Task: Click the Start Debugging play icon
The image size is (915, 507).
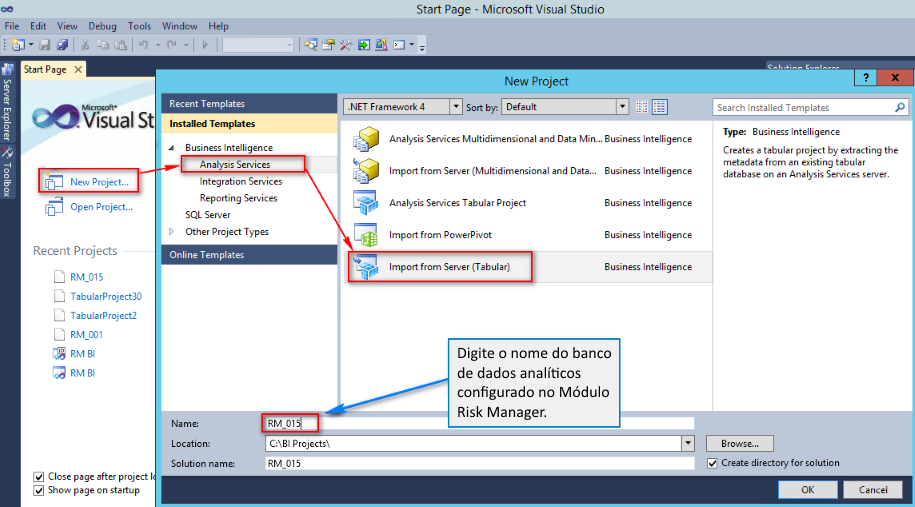Action: 205,45
